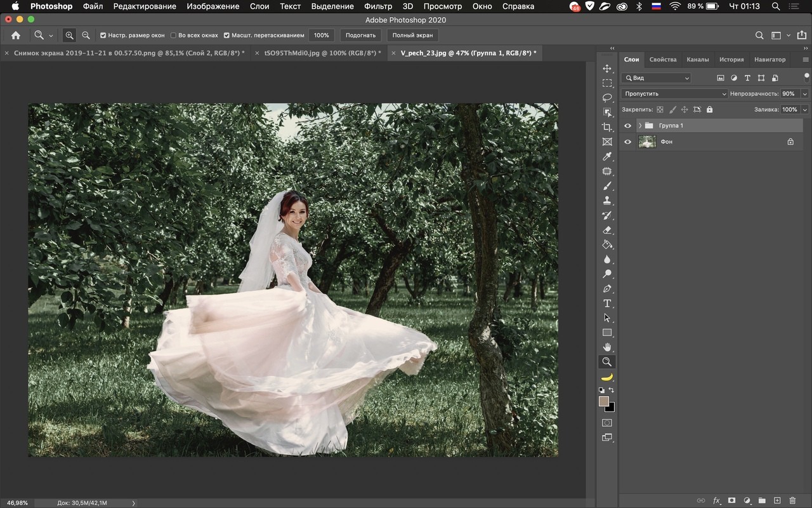Select the Hand tool
Screen dimensions: 812x508
click(x=607, y=347)
